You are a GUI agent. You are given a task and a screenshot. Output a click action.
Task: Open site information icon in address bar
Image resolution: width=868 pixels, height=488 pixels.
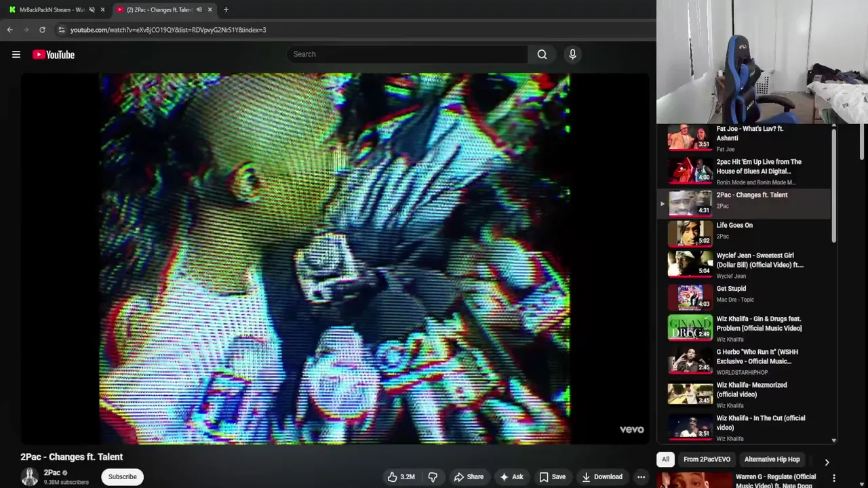pyautogui.click(x=61, y=30)
